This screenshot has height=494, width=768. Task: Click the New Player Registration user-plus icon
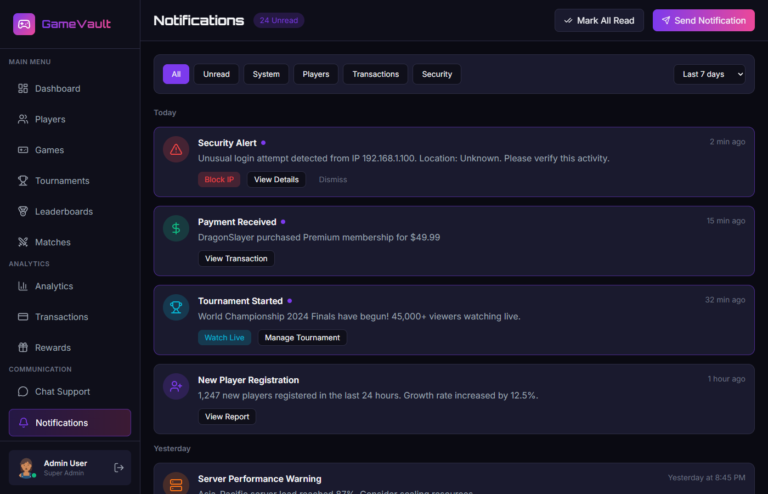pyautogui.click(x=176, y=387)
